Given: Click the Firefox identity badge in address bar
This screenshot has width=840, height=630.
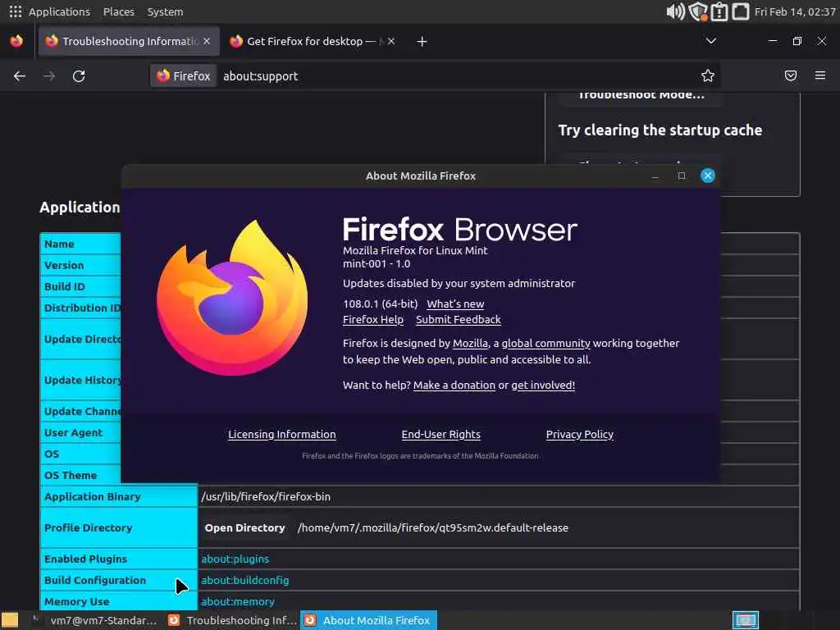Looking at the screenshot, I should tap(183, 76).
